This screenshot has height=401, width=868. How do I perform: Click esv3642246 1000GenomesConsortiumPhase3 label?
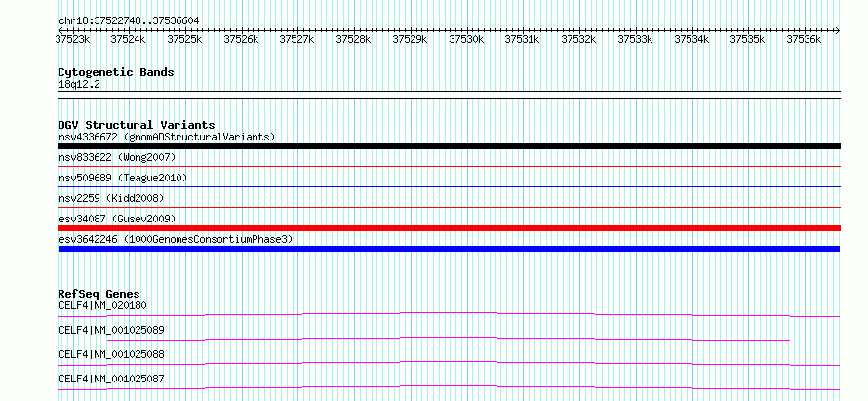pyautogui.click(x=176, y=239)
